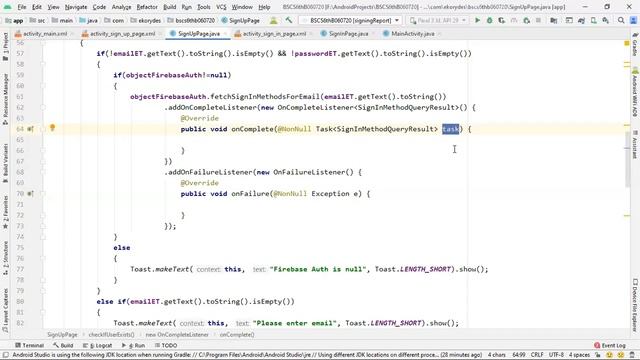Run the app with green play button

pos(477,20)
